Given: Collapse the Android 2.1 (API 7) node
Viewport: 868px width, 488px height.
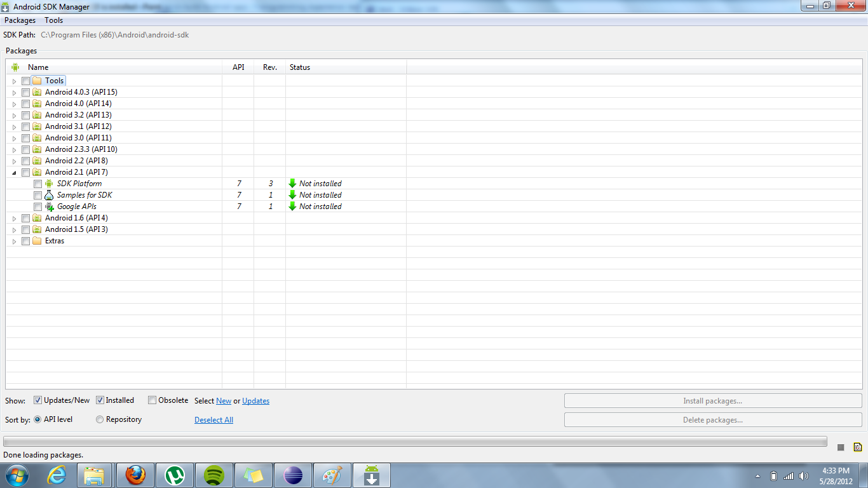Looking at the screenshot, I should 14,173.
